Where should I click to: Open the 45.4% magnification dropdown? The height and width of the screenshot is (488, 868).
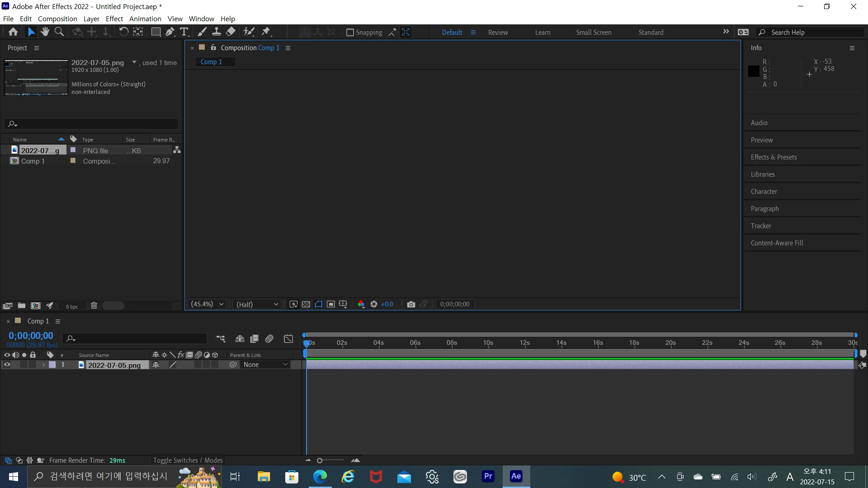[x=208, y=305]
